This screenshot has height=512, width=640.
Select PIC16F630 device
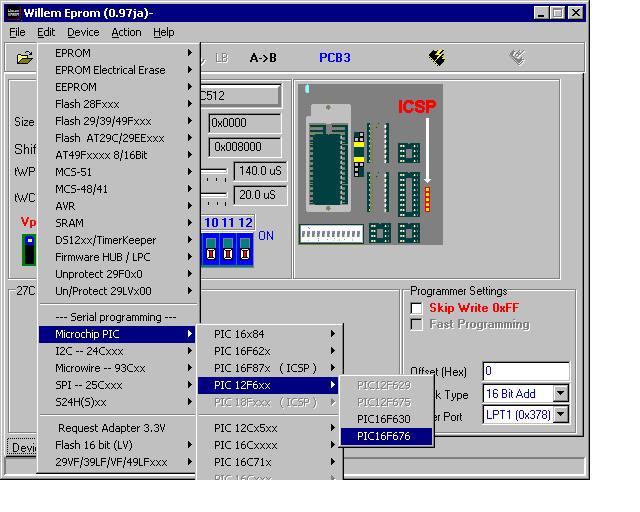click(386, 419)
